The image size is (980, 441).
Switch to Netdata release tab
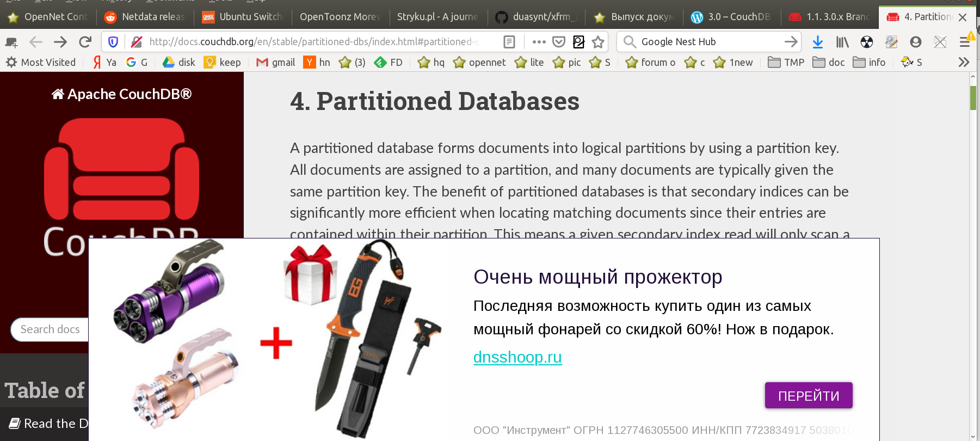click(147, 17)
